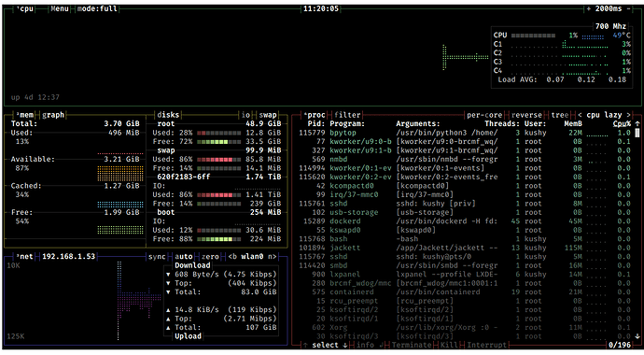This screenshot has width=644, height=355.
Task: Select the kcompactd0 process row
Action: 465,186
